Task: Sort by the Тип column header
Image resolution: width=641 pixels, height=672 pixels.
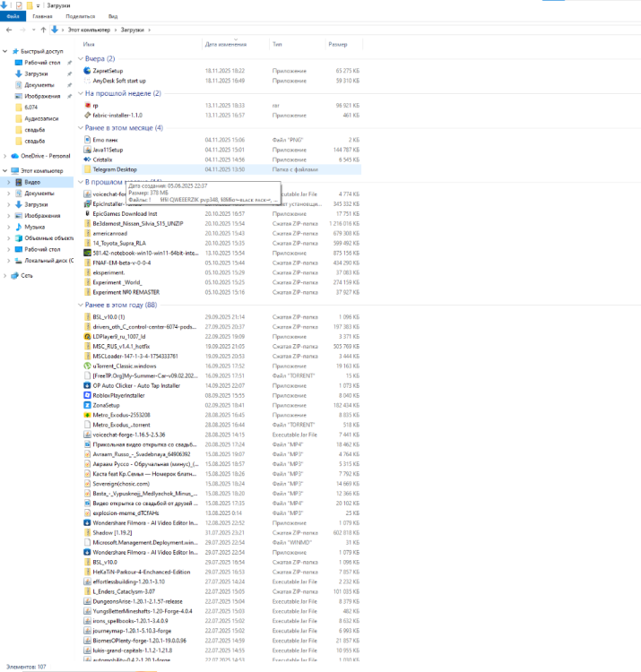Action: tap(277, 44)
